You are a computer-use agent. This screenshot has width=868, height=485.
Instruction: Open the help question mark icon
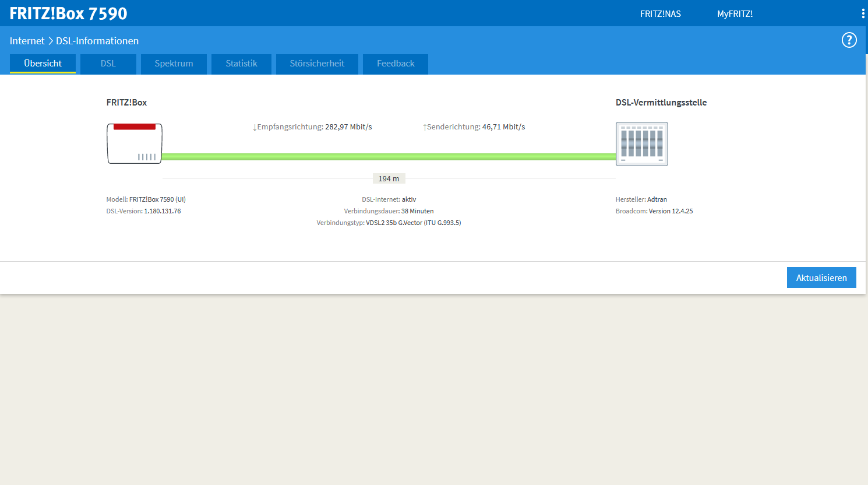click(x=849, y=40)
